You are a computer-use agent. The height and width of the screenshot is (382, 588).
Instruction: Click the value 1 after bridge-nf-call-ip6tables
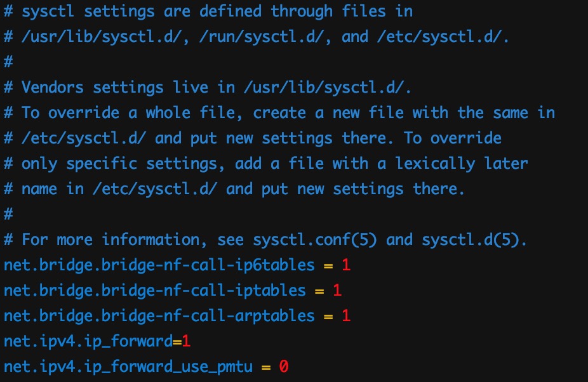tap(346, 265)
